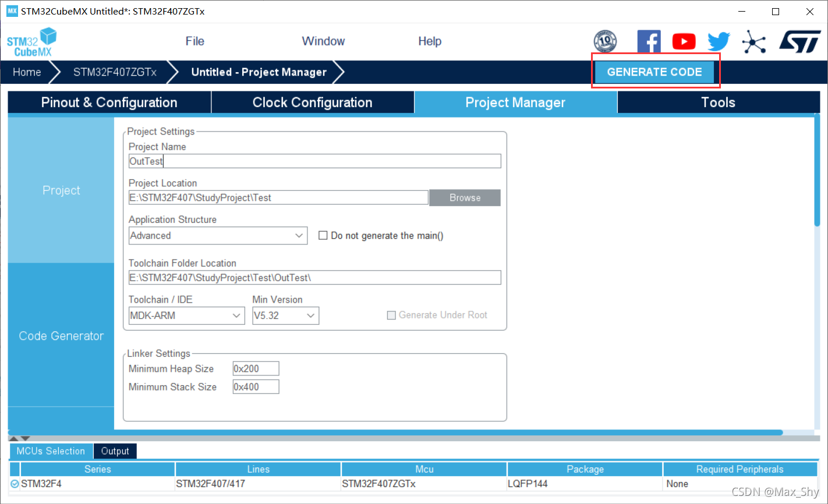Expand bottom panel with down arrow
The width and height of the screenshot is (828, 504).
25,438
